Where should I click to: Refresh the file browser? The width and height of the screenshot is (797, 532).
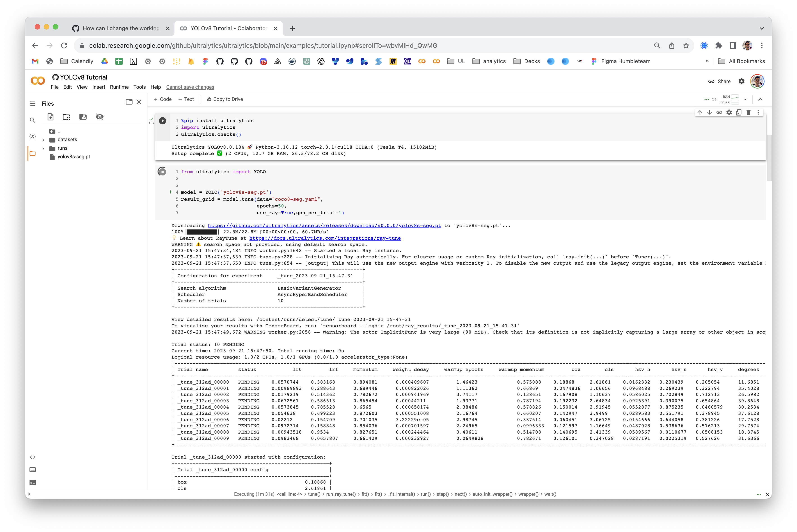(66, 117)
